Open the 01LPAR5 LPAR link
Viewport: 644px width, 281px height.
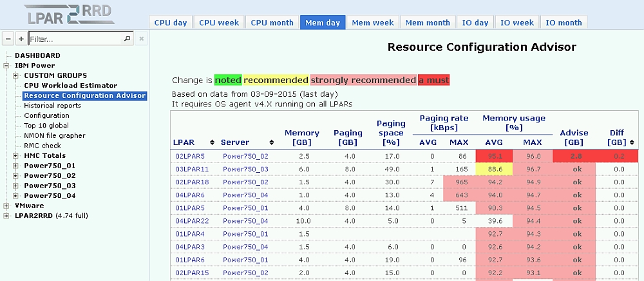(190, 208)
